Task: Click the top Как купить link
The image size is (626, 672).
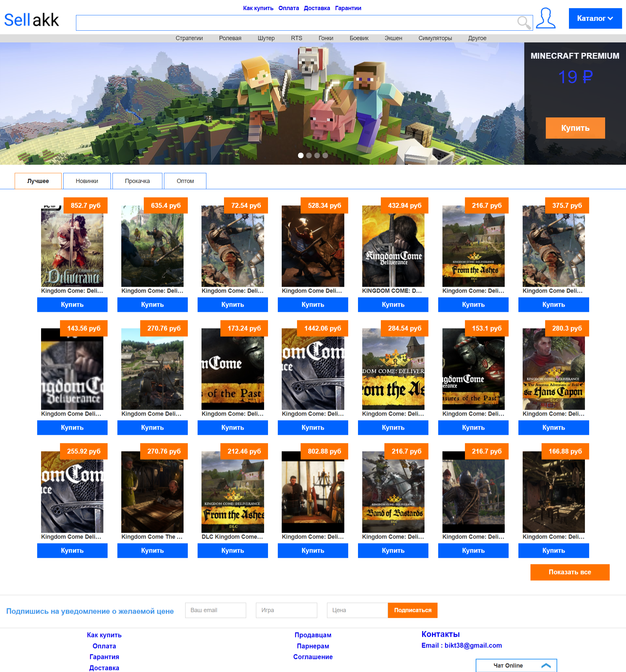Action: [x=258, y=8]
